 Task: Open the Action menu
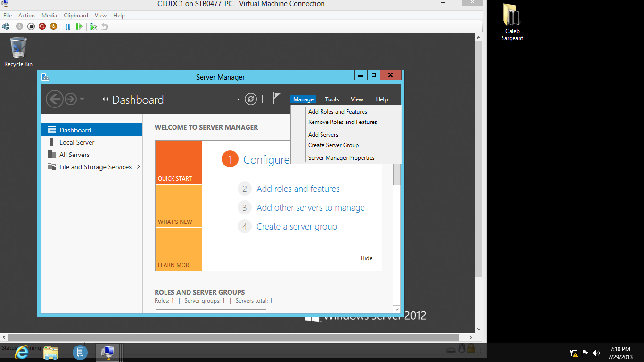coord(26,16)
